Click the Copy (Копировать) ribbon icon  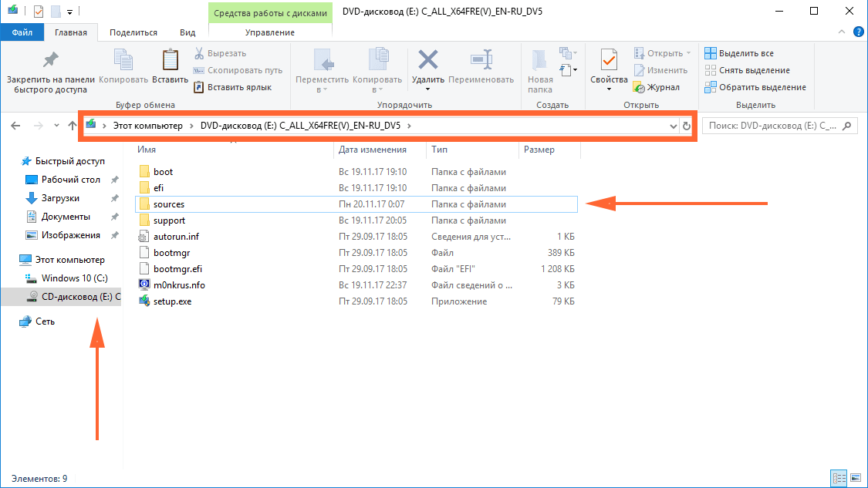coord(123,60)
